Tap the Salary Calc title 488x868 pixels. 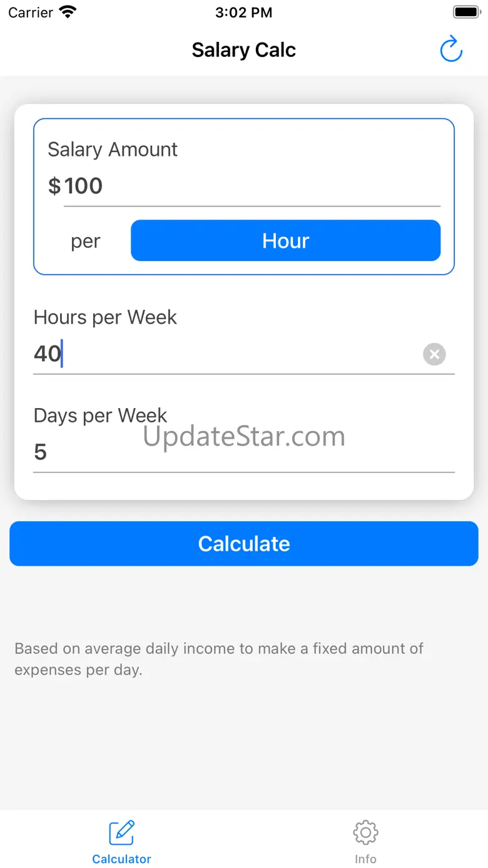[243, 50]
